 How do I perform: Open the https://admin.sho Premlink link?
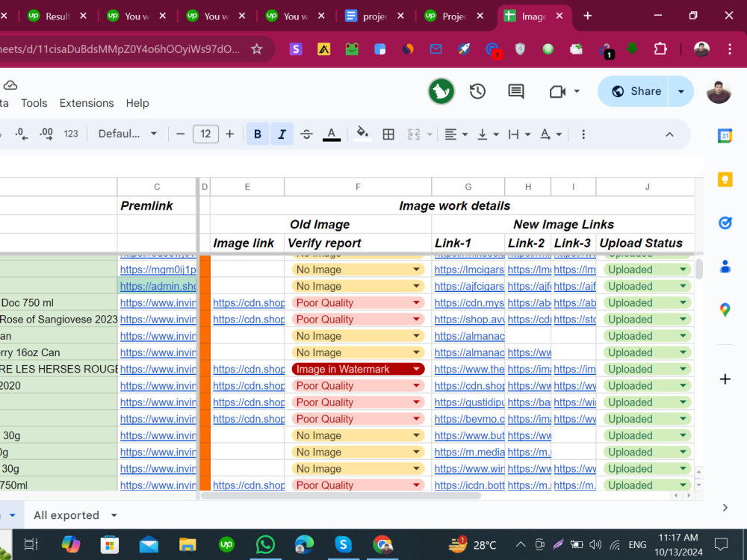point(158,286)
